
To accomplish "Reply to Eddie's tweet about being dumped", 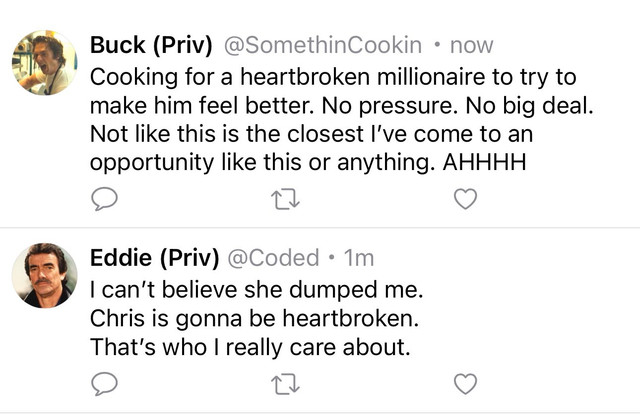I will pos(104,384).
